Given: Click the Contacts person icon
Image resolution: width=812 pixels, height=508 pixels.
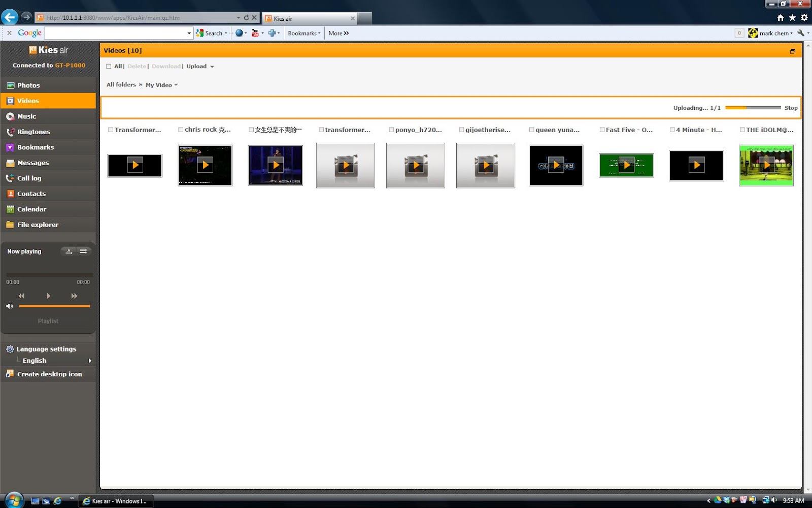Looking at the screenshot, I should 10,194.
